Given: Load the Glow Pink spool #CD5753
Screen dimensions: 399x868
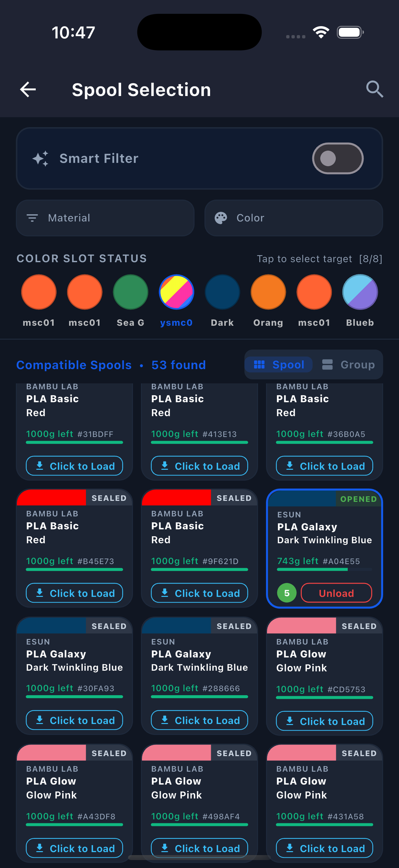Looking at the screenshot, I should pos(324,721).
